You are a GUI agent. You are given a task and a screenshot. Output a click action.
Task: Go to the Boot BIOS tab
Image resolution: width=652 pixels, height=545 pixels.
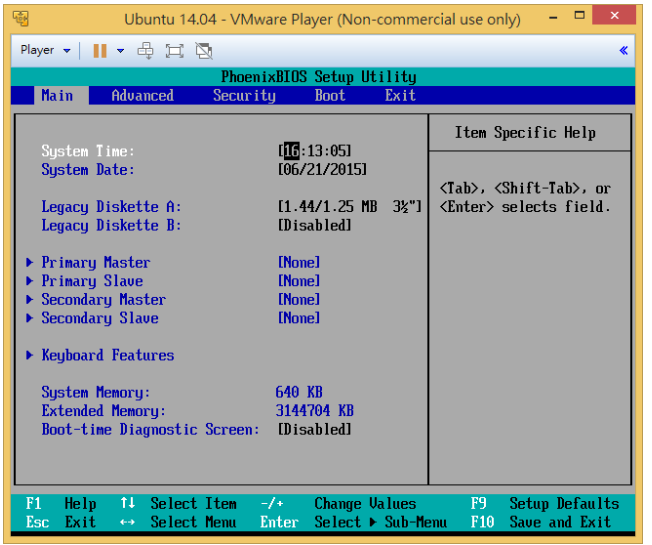(330, 96)
